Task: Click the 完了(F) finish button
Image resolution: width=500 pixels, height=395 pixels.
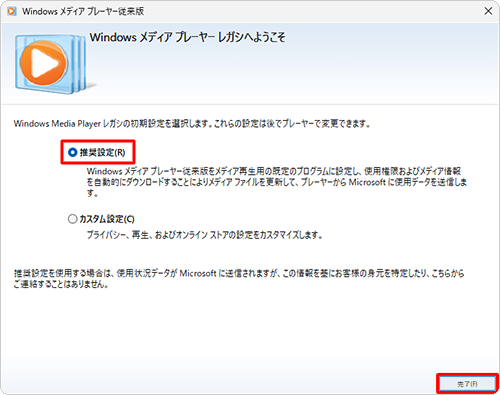Action: tap(467, 384)
